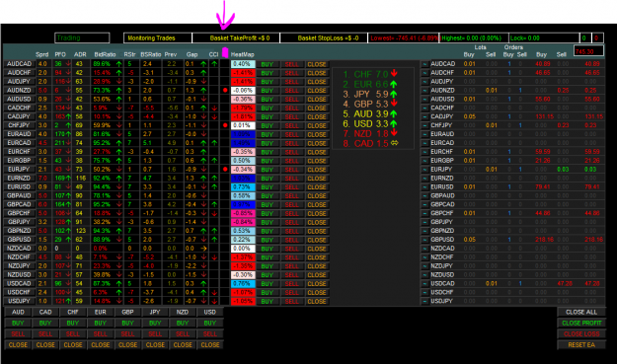Click CLOSE in the GBPUSD row
Screen dimensions: 617x364
coord(317,240)
